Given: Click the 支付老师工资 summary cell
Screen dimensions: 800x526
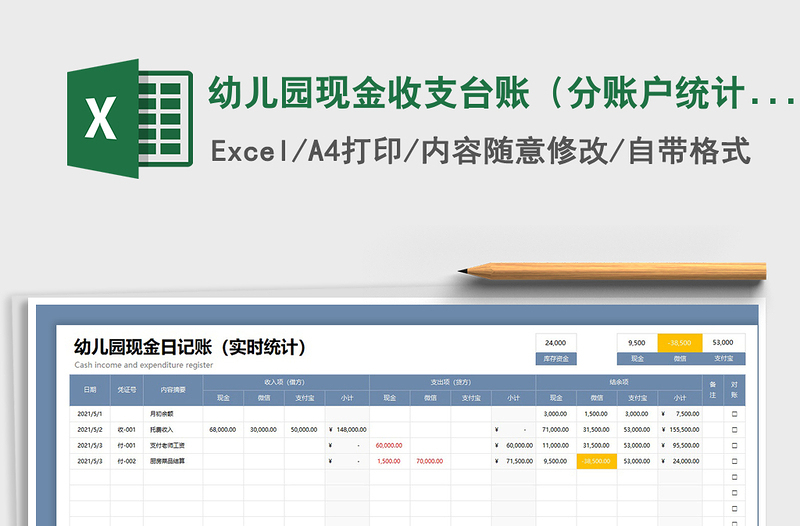Looking at the screenshot, I should click(x=173, y=445).
